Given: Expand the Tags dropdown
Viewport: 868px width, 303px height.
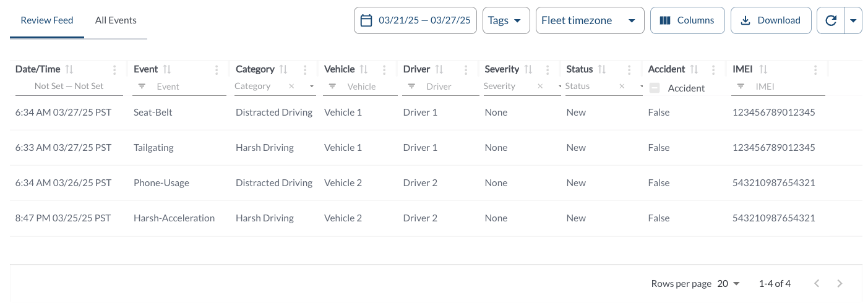Looking at the screenshot, I should [505, 20].
